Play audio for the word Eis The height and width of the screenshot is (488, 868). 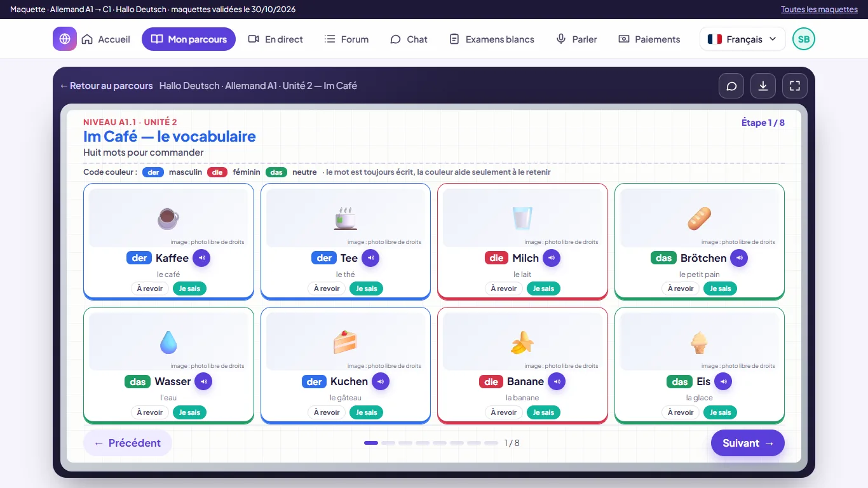723,381
